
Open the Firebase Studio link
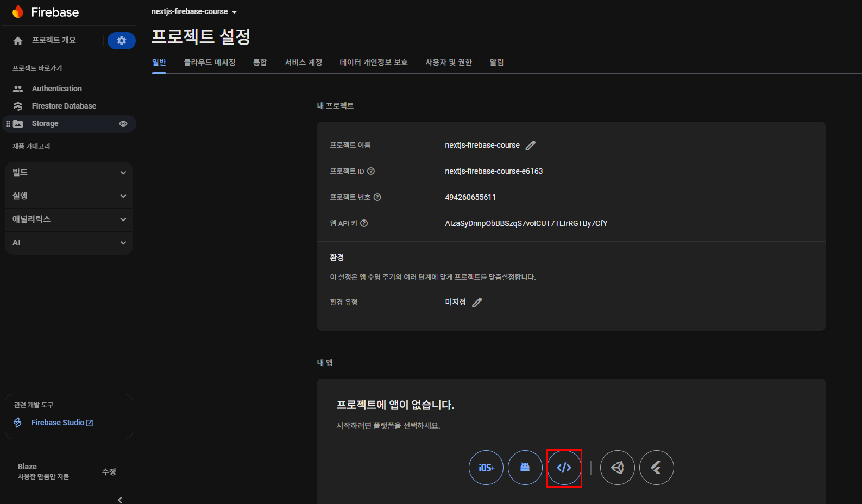[x=62, y=423]
